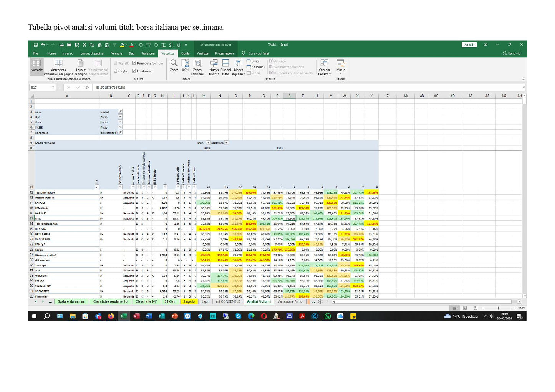The image size is (555, 392).
Task: Open the settimana column filter dropdown
Action: pos(227,143)
